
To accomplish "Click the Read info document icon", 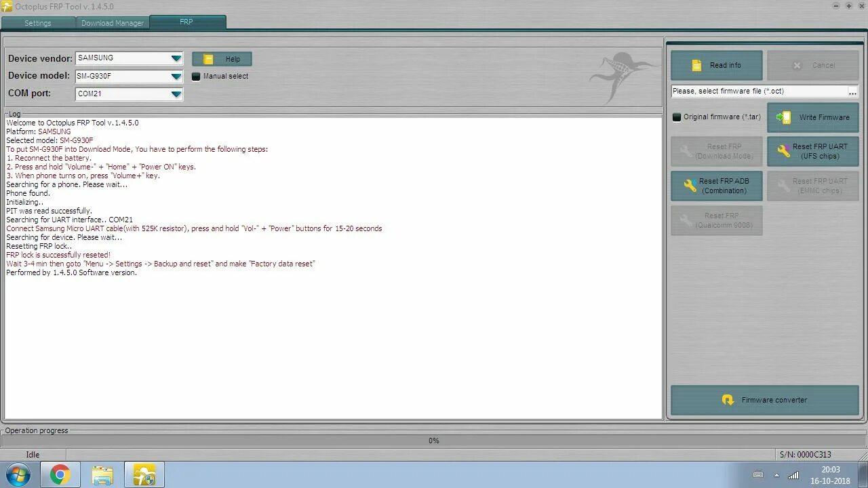I will [696, 66].
